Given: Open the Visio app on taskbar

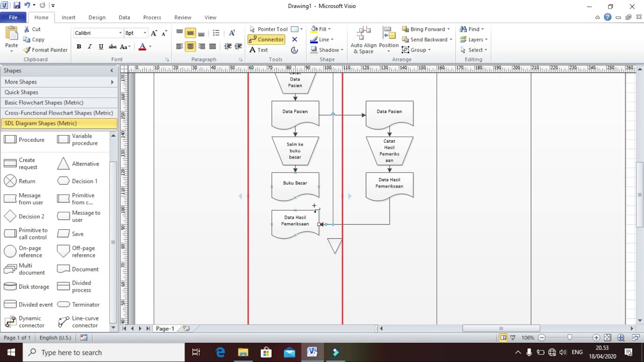Looking at the screenshot, I should (x=312, y=352).
